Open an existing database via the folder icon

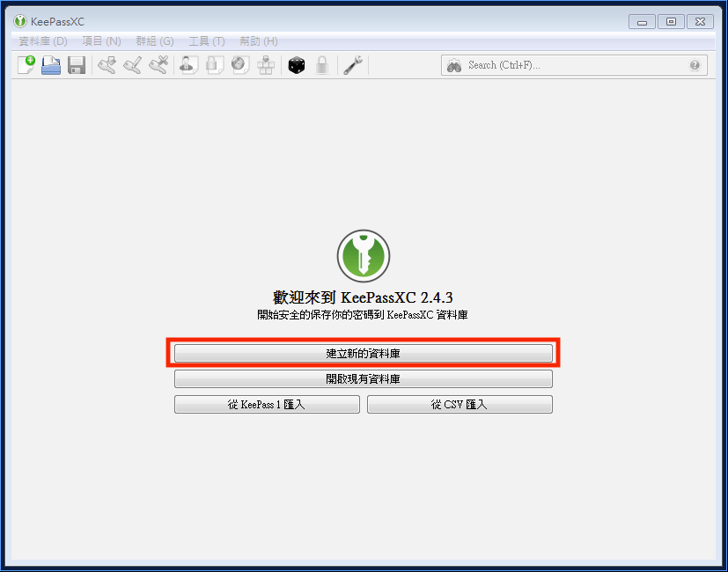(50, 64)
